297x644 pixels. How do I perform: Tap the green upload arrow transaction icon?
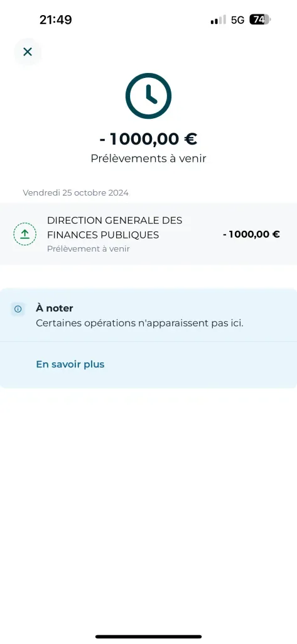pyautogui.click(x=24, y=234)
